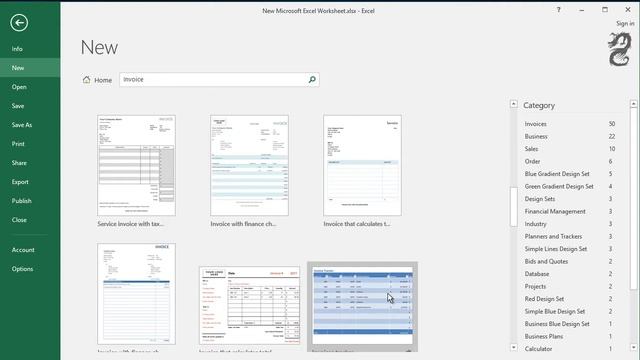Click the dragon account picture
640x360 pixels.
pyautogui.click(x=620, y=49)
